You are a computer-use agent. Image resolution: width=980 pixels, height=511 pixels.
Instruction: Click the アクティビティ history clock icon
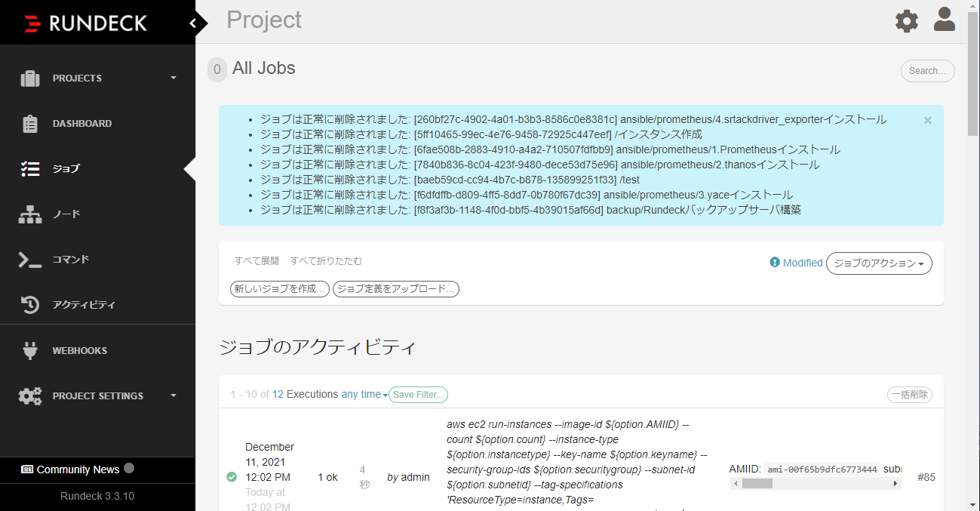(30, 305)
